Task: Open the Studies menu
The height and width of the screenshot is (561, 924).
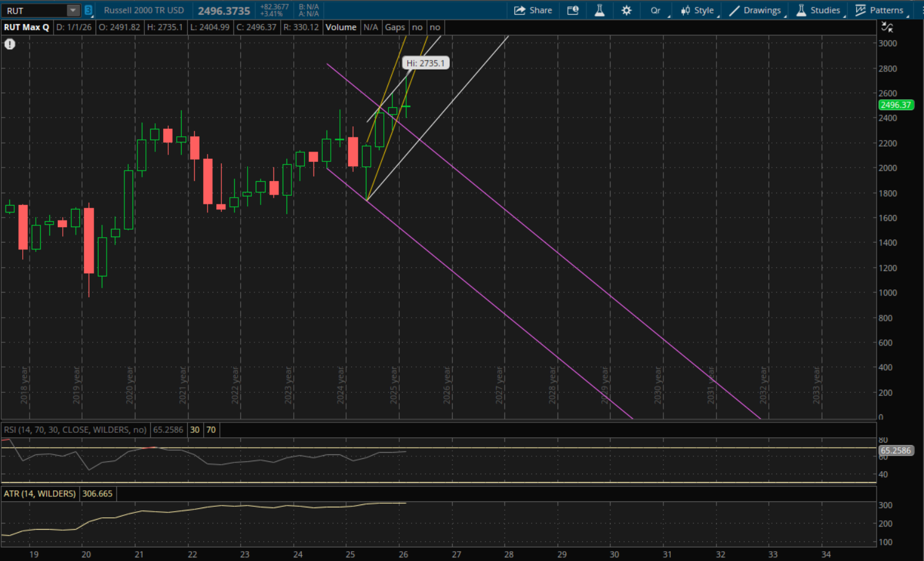Action: pos(818,10)
